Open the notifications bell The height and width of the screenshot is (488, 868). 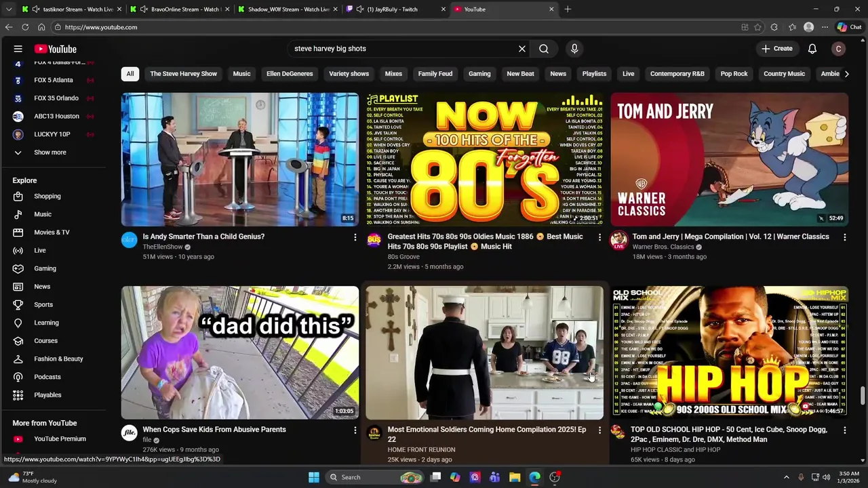click(812, 49)
